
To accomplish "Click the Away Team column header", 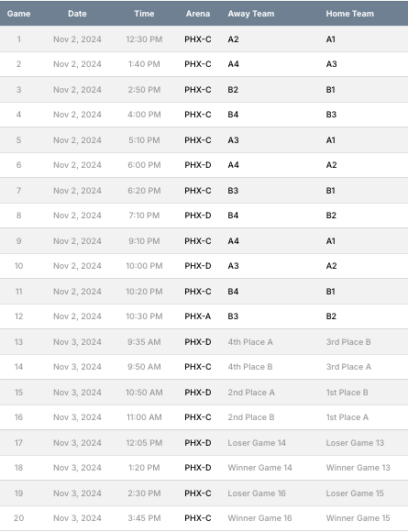I will tap(251, 14).
